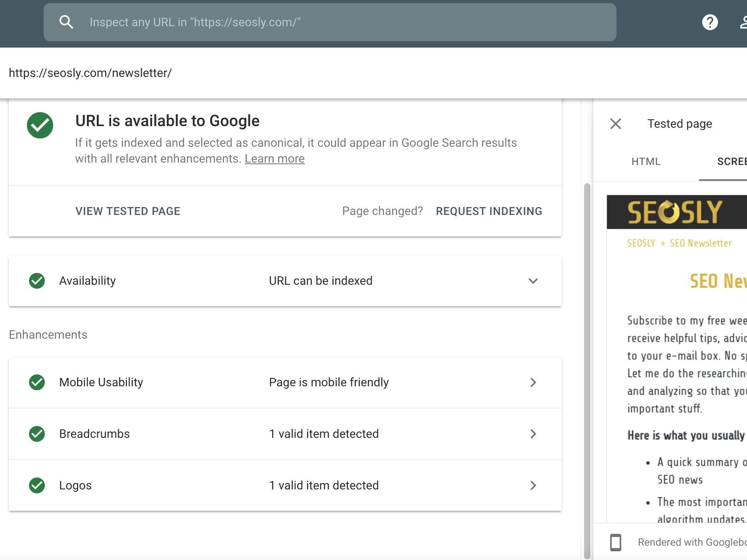Image resolution: width=747 pixels, height=560 pixels.
Task: Click the SEOSLY logo in page preview
Action: (674, 212)
